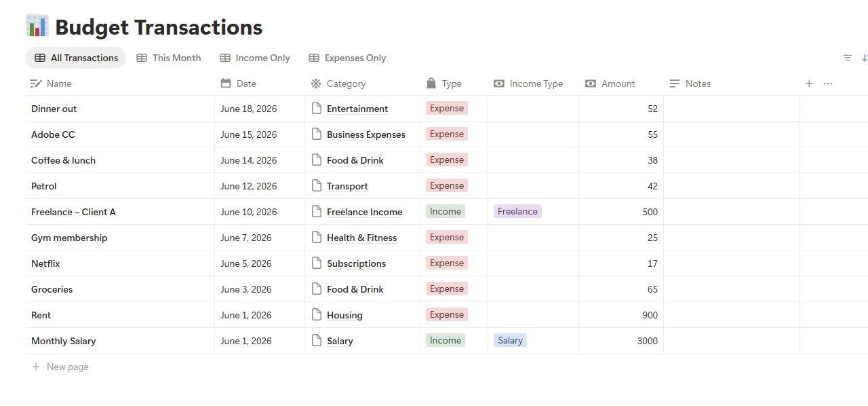Open the Monthly Salary transaction

(x=63, y=341)
